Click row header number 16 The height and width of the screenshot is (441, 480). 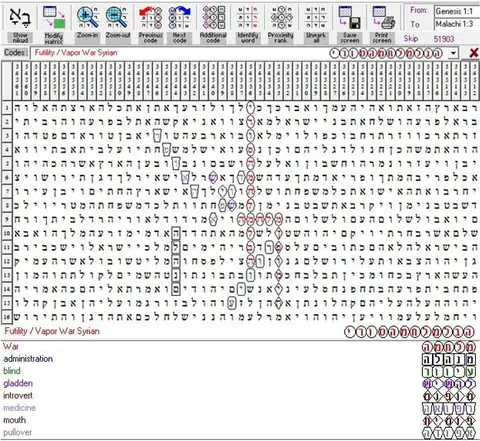(x=7, y=317)
